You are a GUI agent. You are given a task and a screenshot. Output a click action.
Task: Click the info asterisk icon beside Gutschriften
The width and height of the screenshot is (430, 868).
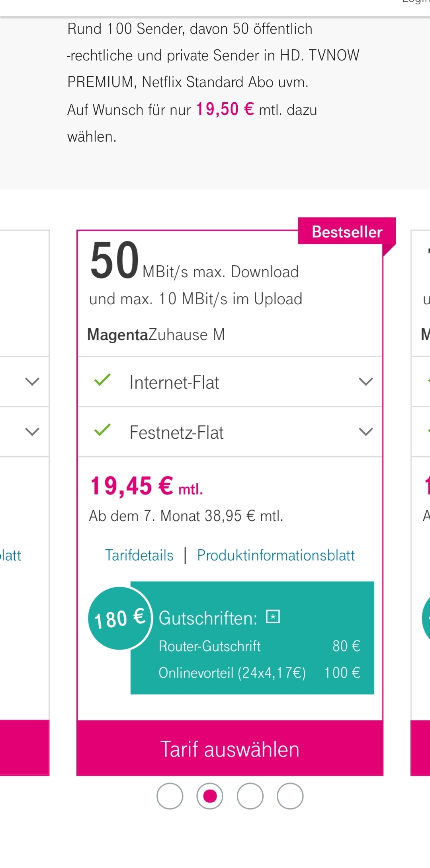click(273, 617)
